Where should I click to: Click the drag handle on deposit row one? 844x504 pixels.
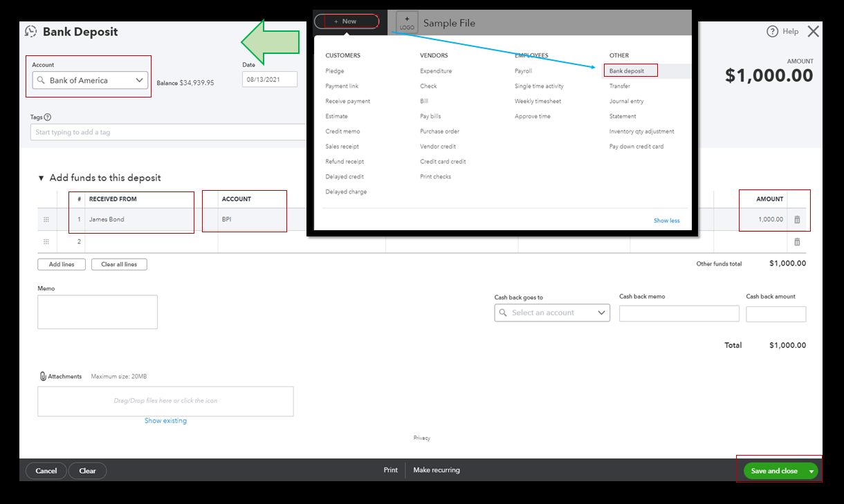(46, 219)
